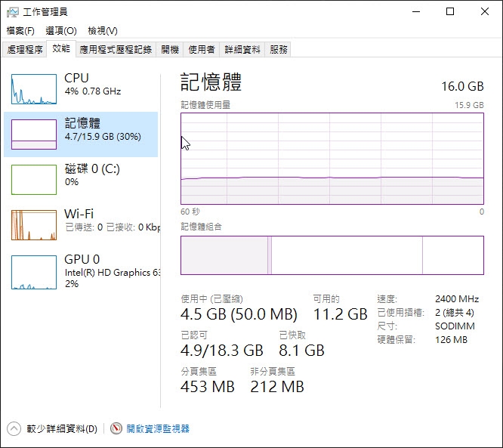Click the 記憶體組合 composition bar
The height and width of the screenshot is (448, 503).
coord(332,255)
